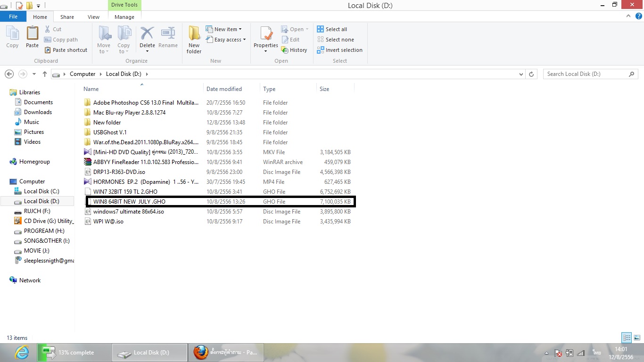Click the Rename icon
This screenshot has width=644, height=362.
point(168,37)
